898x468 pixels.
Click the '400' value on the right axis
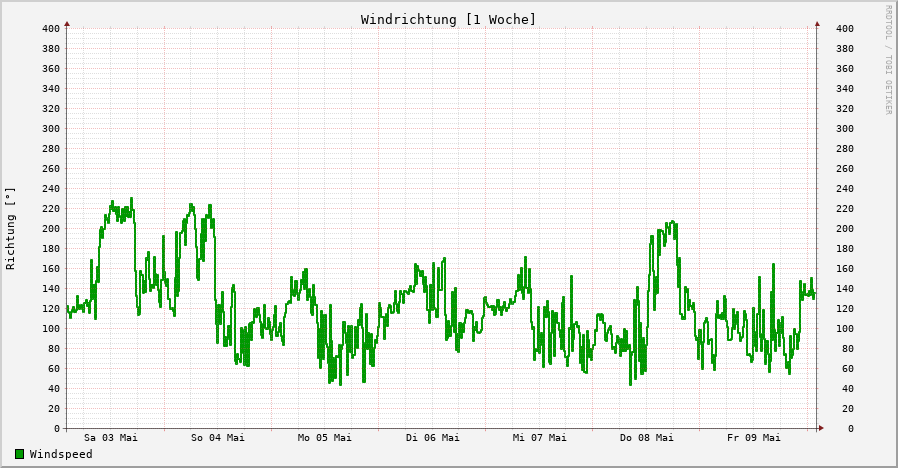click(x=845, y=29)
